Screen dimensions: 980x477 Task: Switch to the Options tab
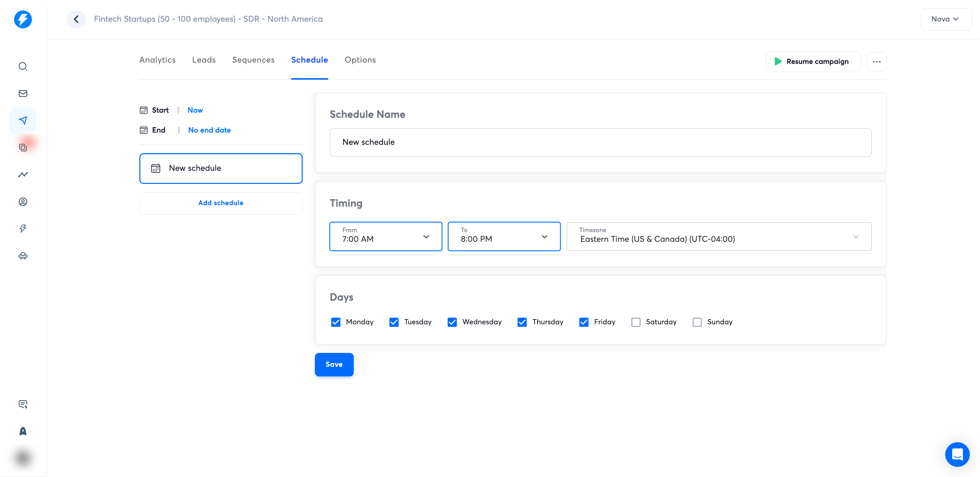(x=360, y=60)
